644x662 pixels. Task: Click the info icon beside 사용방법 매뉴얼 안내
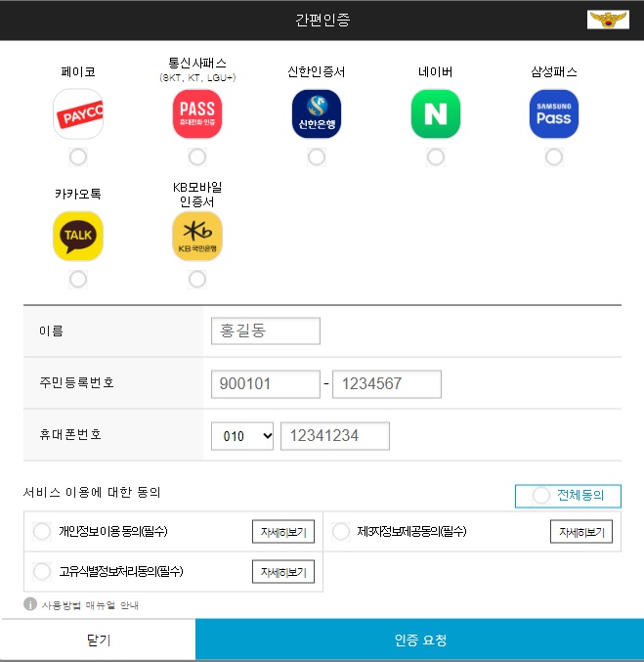point(30,604)
